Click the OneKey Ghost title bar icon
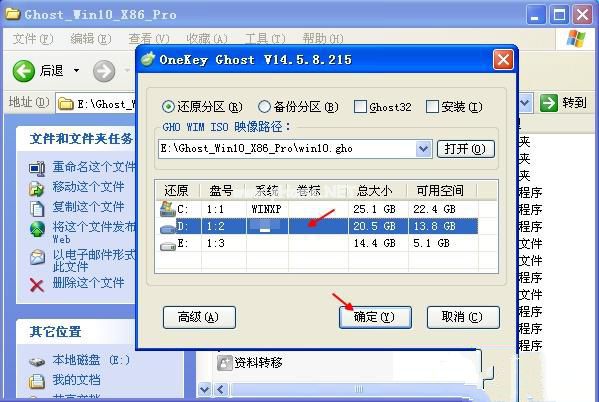599x402 pixels. tap(148, 59)
